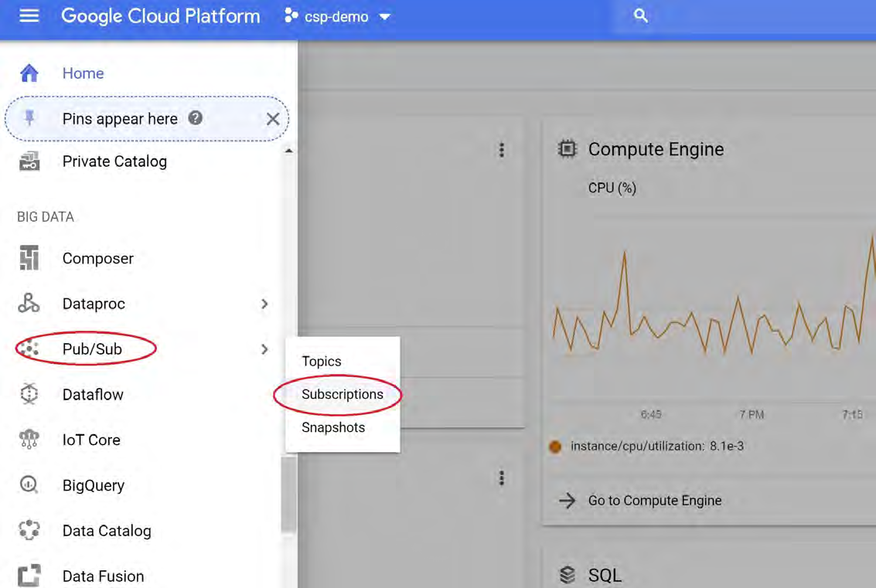Click the pin icon in Pins banner
The image size is (876, 588).
point(29,117)
